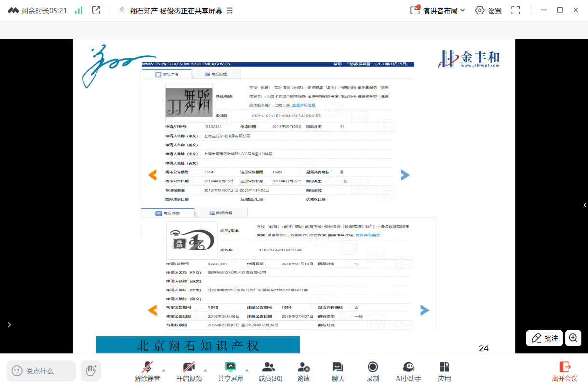Click 离开会议 leave meeting button
588x387 pixels.
pyautogui.click(x=564, y=371)
